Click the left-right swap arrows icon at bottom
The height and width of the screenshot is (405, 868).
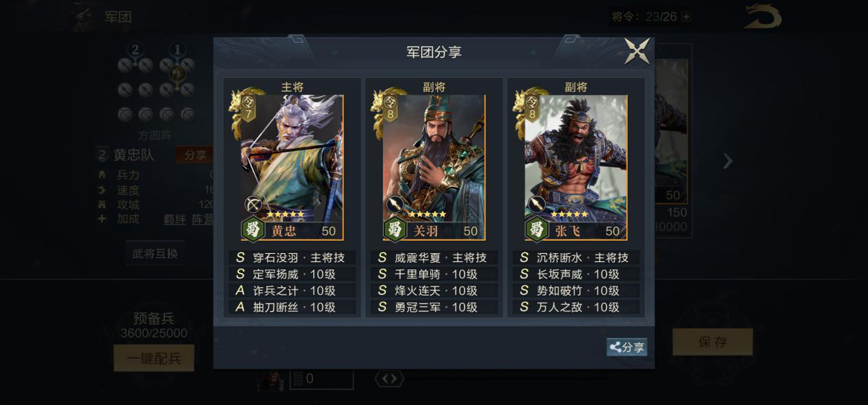coord(389,378)
